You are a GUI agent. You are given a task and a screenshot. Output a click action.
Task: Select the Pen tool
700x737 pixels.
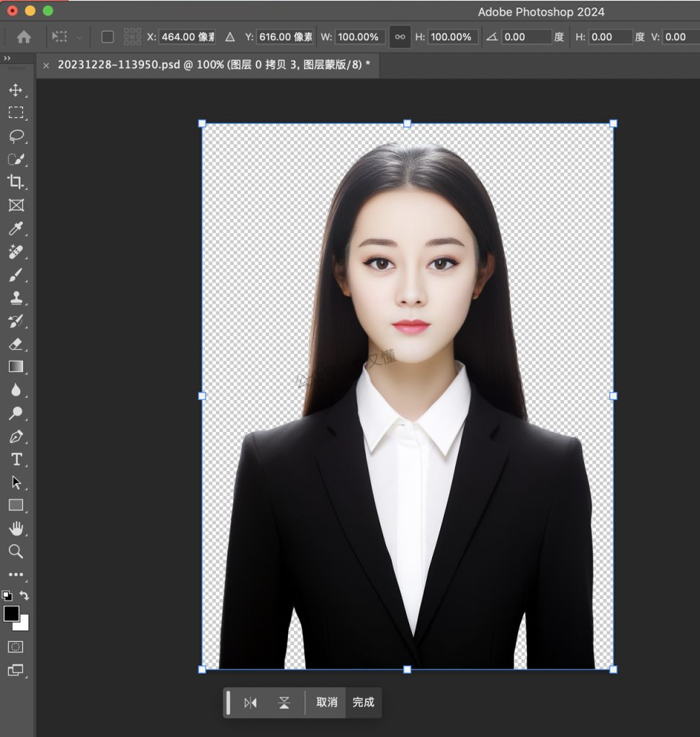tap(15, 436)
